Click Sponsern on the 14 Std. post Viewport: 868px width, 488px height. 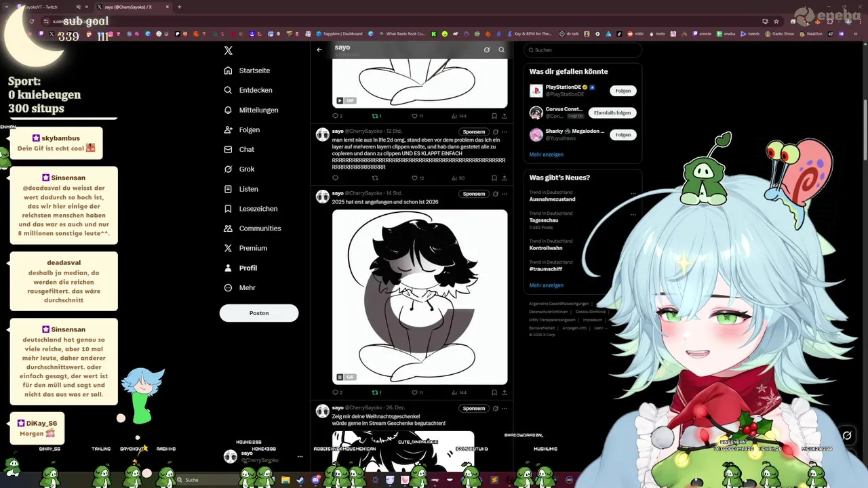474,194
